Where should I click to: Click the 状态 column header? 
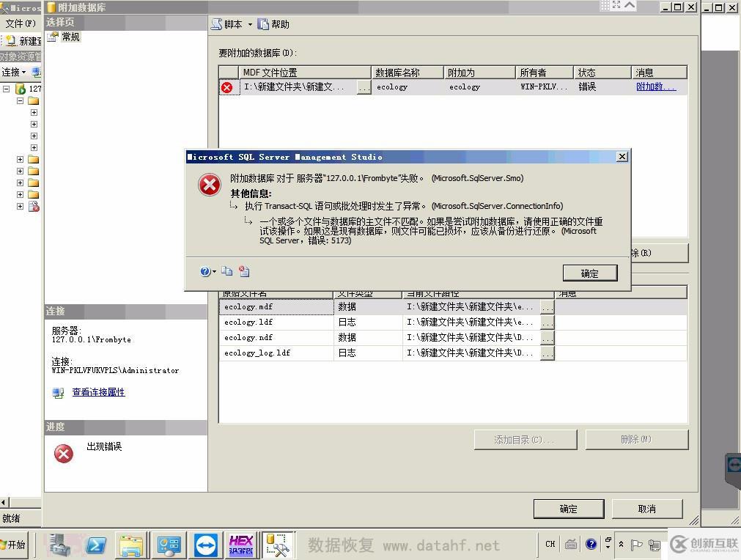pos(602,73)
